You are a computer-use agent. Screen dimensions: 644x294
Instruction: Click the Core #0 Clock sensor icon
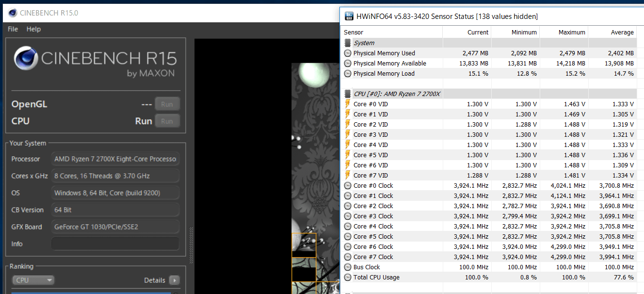[348, 185]
